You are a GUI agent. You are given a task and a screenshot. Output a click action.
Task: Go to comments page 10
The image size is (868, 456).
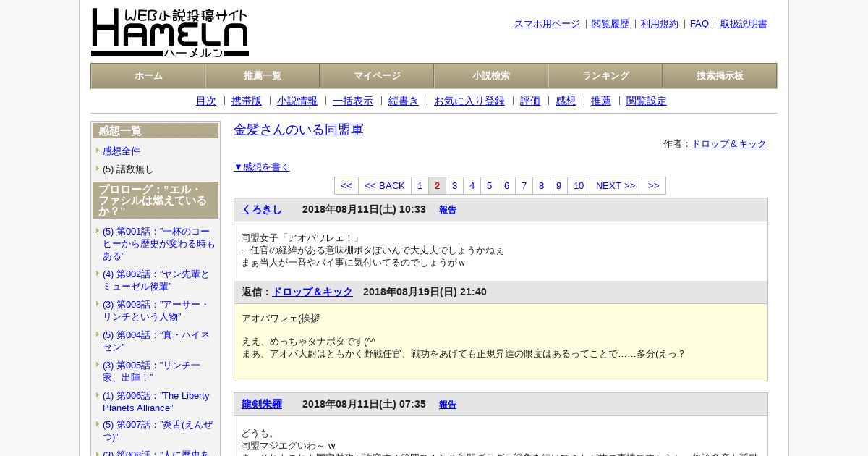pyautogui.click(x=579, y=185)
